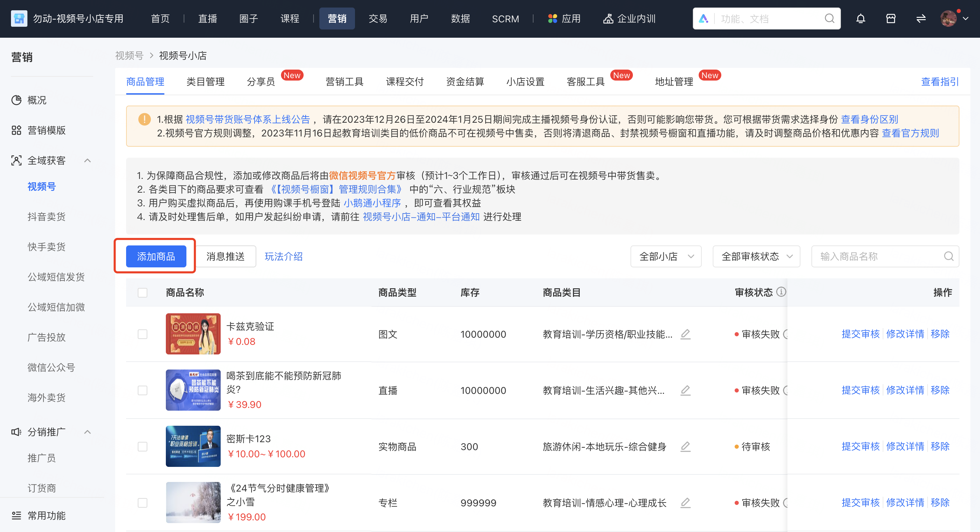The width and height of the screenshot is (980, 532).
Task: Open the user avatar menu
Action: (x=948, y=18)
